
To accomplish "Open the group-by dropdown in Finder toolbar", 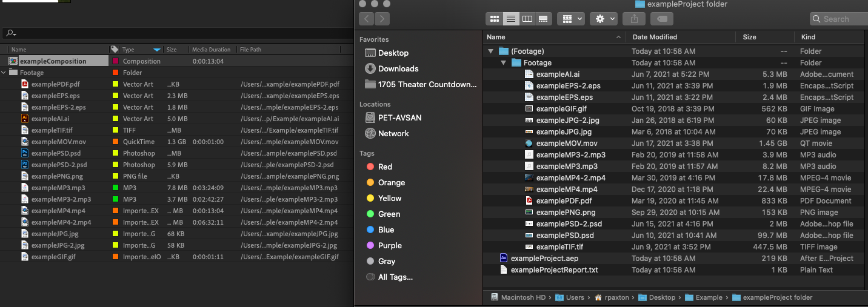I will (571, 19).
